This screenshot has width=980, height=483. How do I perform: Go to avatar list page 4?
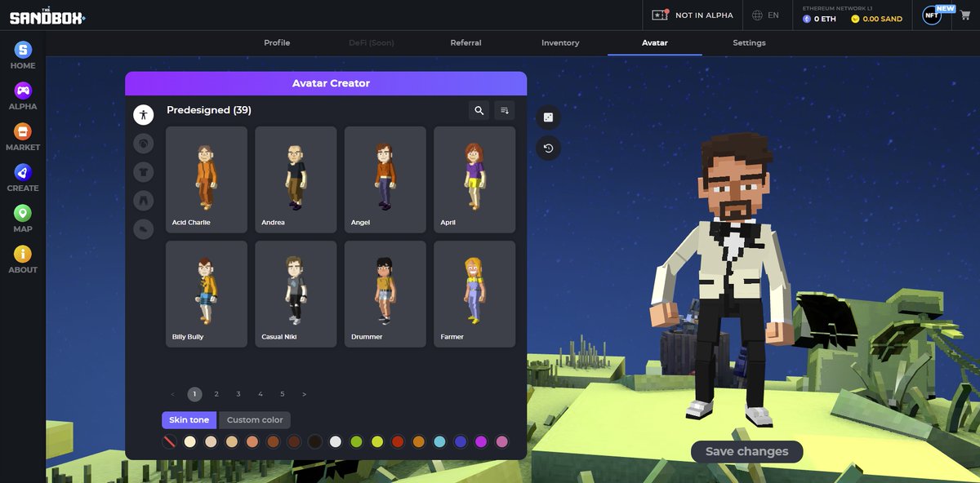pyautogui.click(x=261, y=394)
